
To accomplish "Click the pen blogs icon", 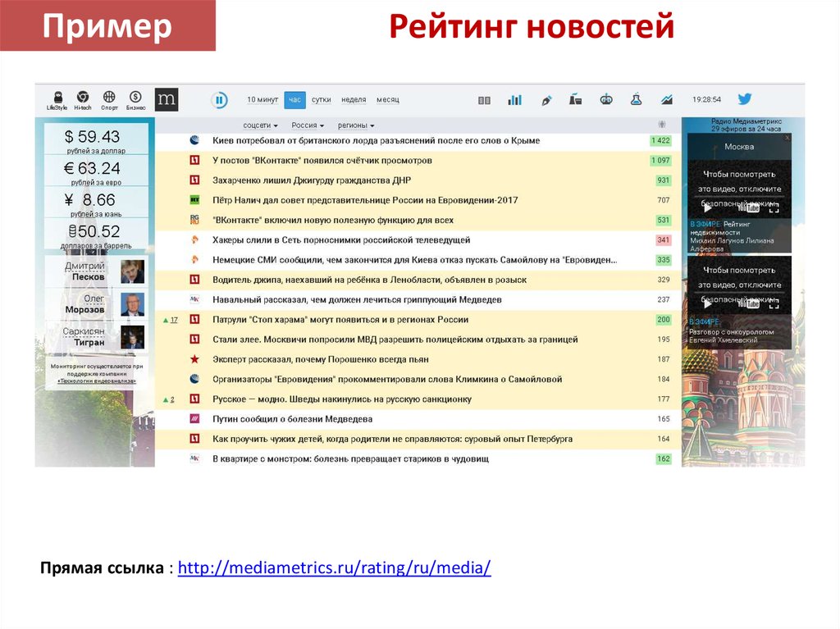I will (x=546, y=100).
